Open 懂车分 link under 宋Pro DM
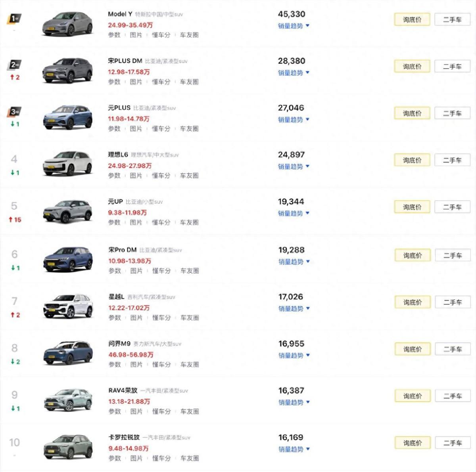476x472 pixels. (161, 271)
